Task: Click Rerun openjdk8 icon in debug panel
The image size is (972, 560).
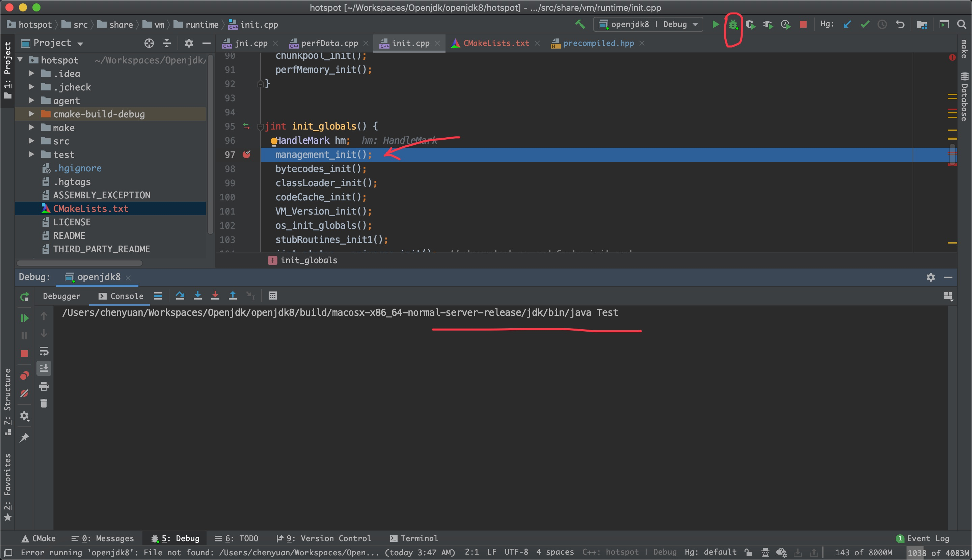Action: point(24,297)
